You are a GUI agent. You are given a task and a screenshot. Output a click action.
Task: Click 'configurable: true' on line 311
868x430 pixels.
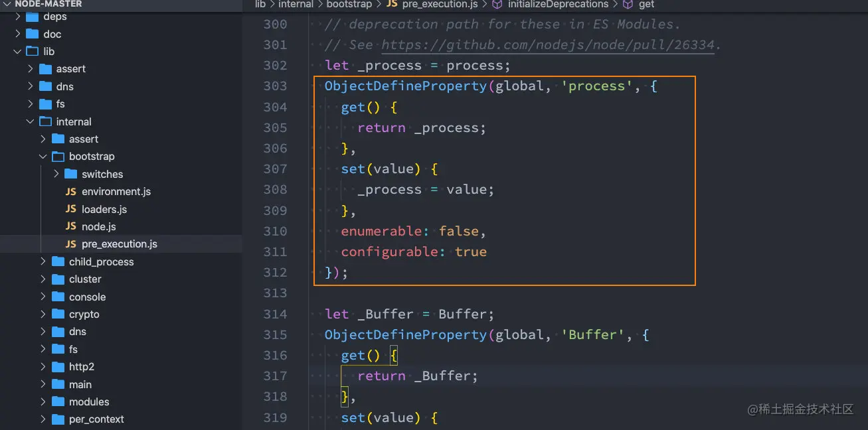tap(414, 251)
